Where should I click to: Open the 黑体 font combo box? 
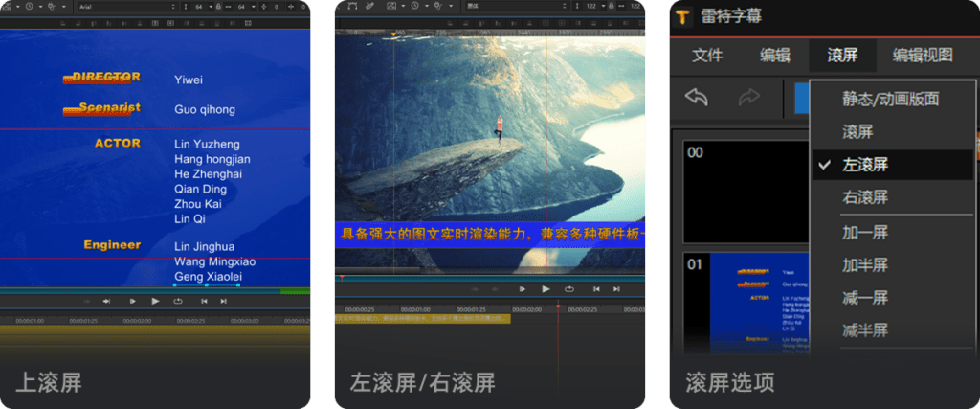(516, 7)
